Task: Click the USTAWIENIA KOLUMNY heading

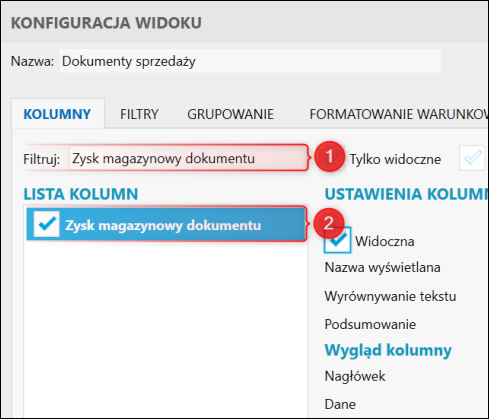Action: click(407, 194)
